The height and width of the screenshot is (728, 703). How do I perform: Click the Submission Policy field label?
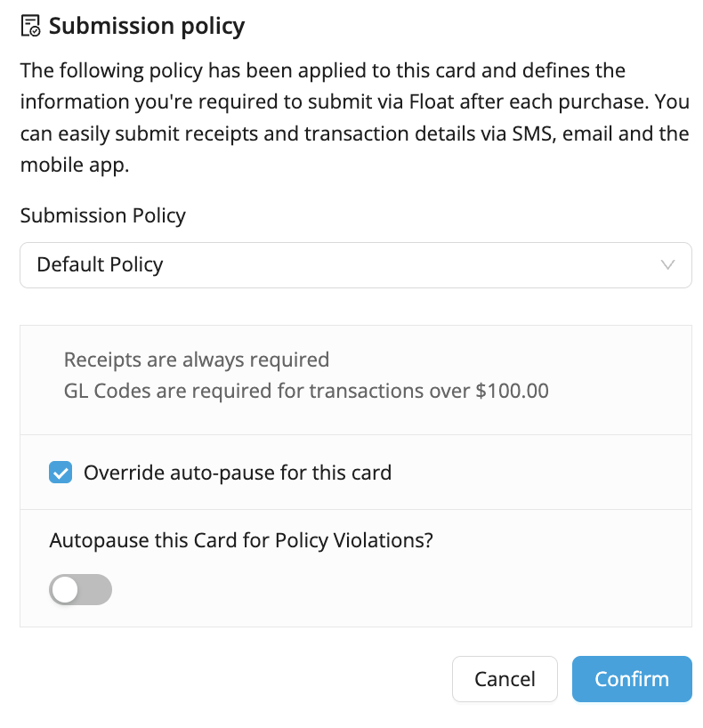pyautogui.click(x=102, y=215)
